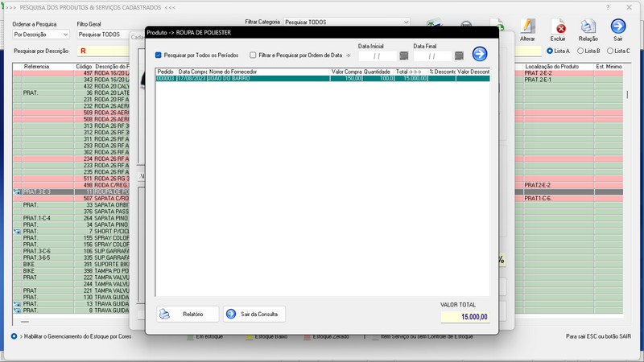The image size is (644, 362).
Task: Click the PRAT1-C-6. location cell
Action: pos(559,198)
